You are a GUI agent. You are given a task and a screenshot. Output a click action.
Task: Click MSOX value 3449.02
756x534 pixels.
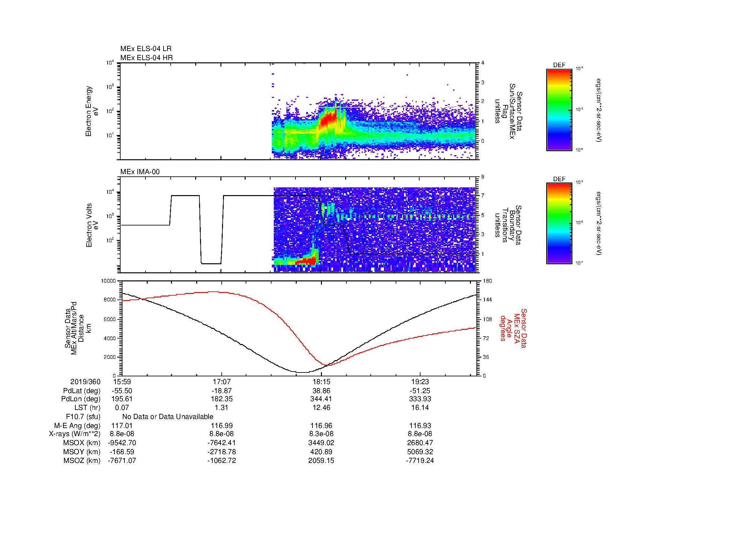(x=321, y=443)
